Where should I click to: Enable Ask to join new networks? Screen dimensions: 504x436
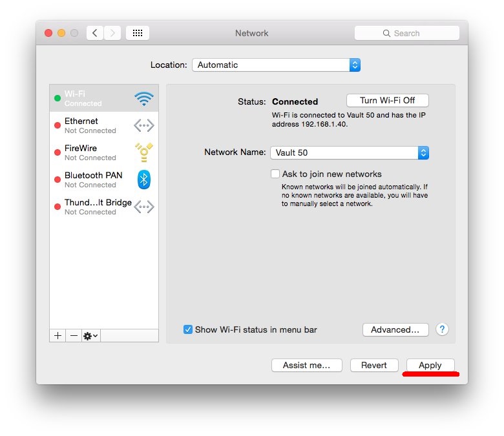pyautogui.click(x=275, y=174)
